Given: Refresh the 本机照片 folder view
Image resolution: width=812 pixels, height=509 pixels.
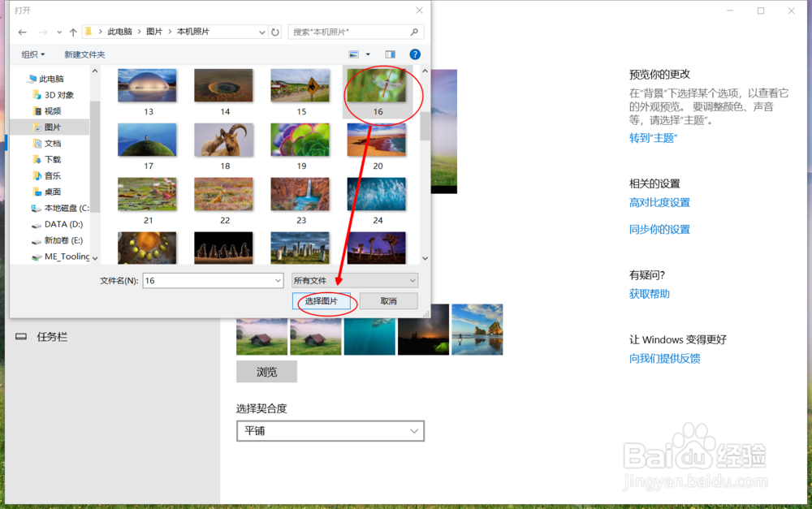Looking at the screenshot, I should [275, 32].
